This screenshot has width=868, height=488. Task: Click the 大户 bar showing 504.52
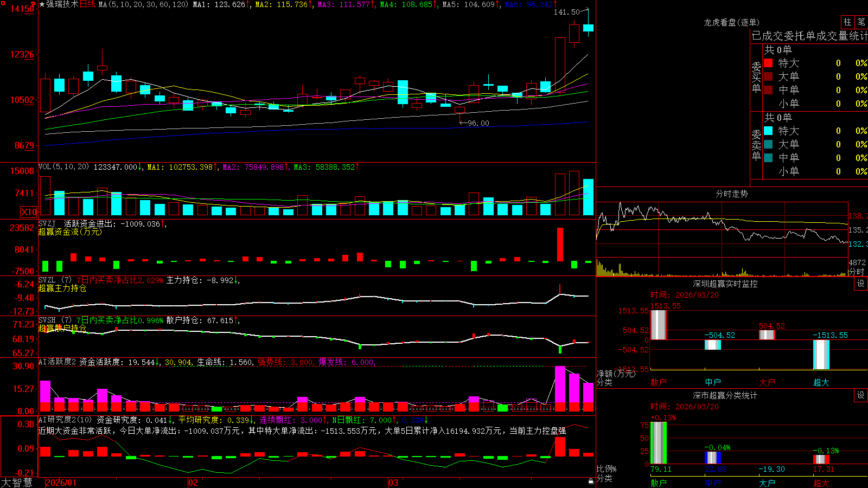tap(767, 335)
